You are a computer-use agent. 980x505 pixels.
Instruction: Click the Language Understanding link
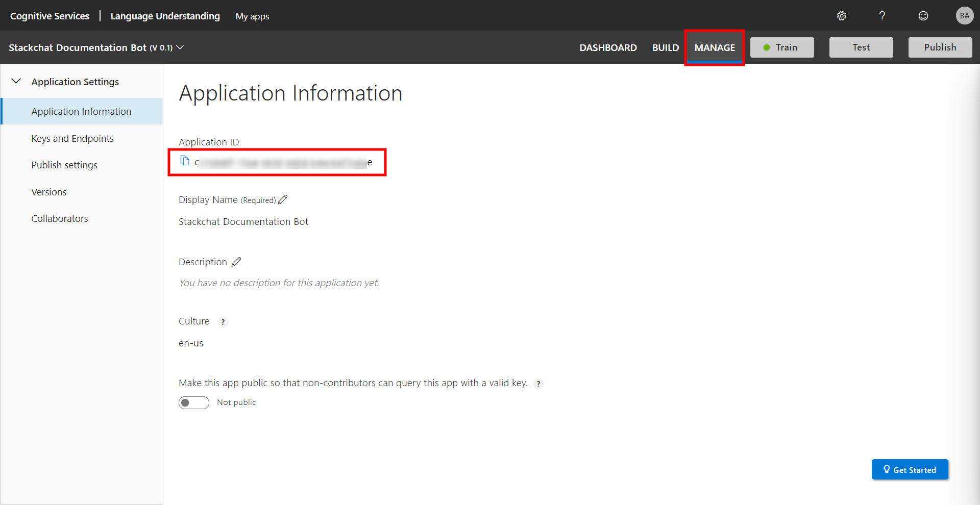(x=165, y=16)
